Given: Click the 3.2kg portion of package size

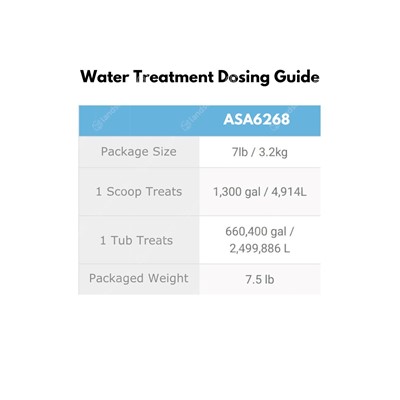Looking at the screenshot, I should coord(273,152).
